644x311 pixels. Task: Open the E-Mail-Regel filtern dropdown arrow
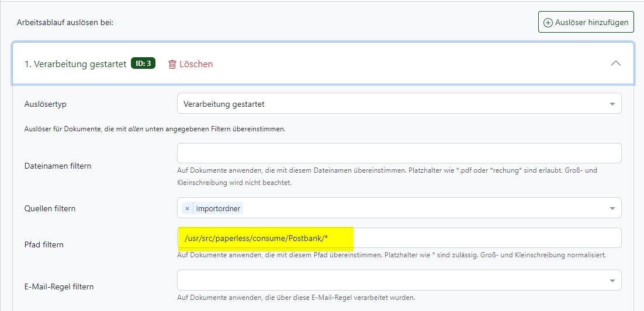612,281
